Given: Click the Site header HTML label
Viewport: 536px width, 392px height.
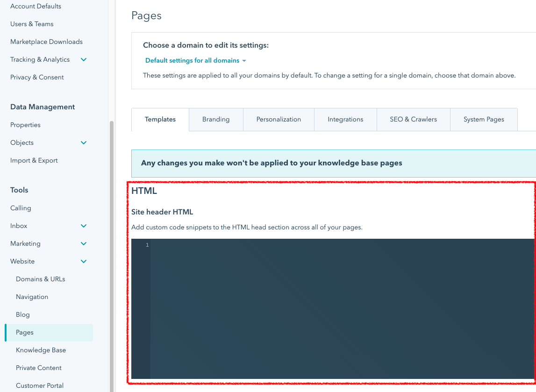Looking at the screenshot, I should 162,212.
